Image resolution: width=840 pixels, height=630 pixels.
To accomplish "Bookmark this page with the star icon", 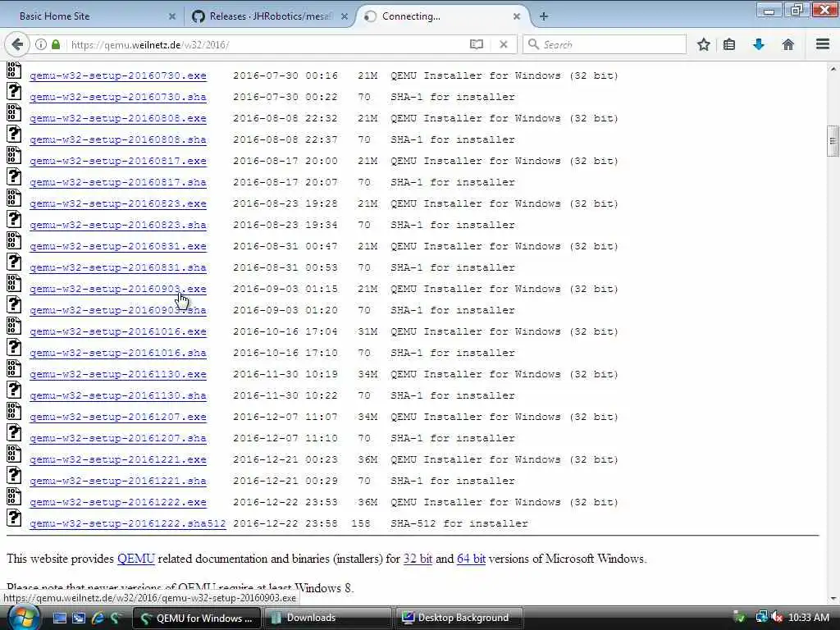I will click(x=703, y=44).
